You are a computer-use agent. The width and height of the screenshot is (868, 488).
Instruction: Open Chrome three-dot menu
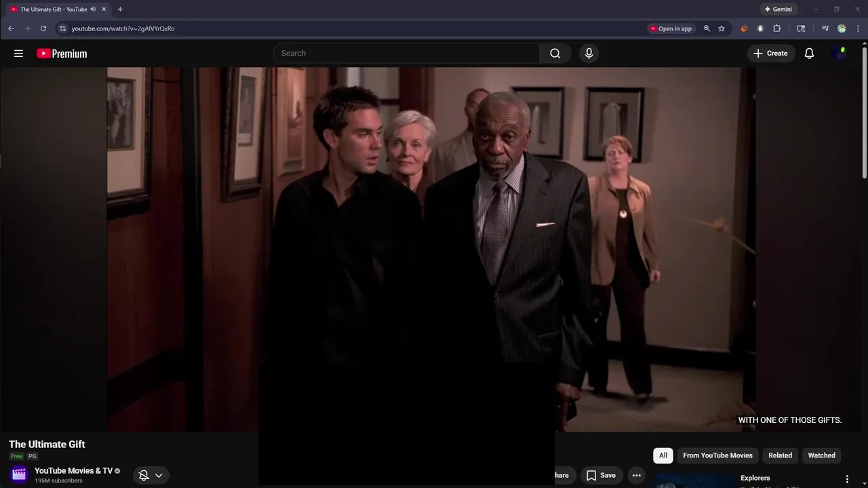(858, 28)
